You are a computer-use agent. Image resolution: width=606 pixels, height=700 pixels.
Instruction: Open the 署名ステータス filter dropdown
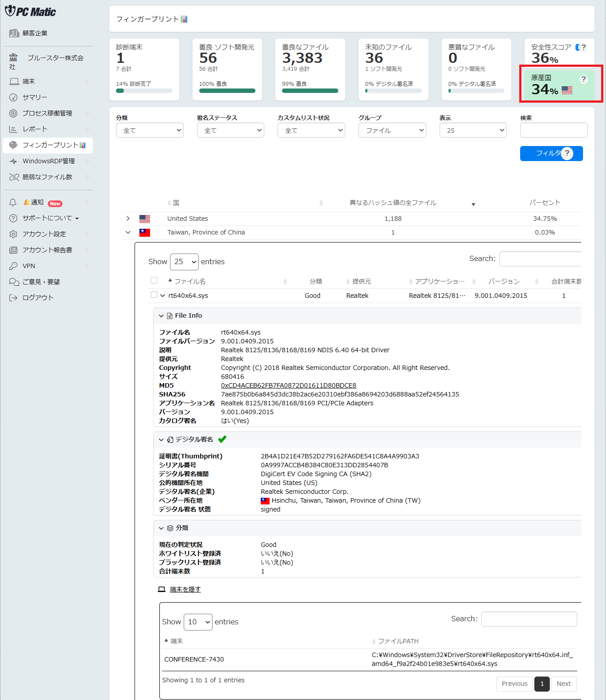tap(231, 131)
